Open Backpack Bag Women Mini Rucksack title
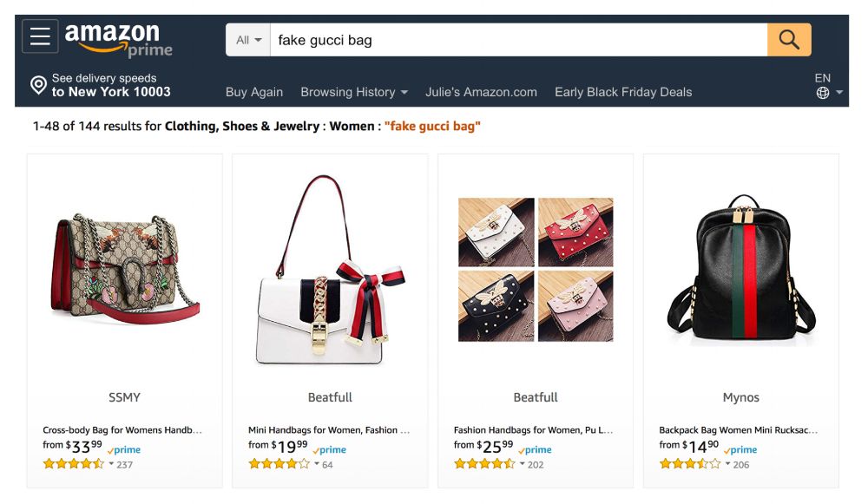868x504 pixels. (738, 429)
